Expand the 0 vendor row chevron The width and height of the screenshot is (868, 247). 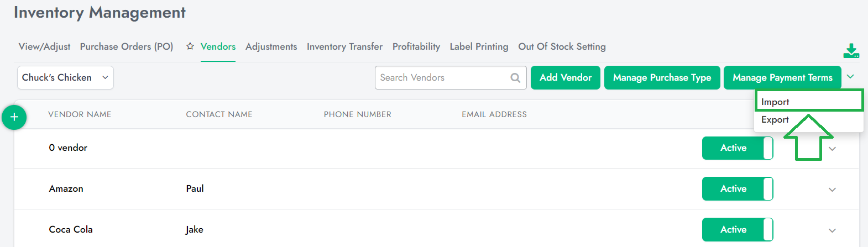[832, 149]
